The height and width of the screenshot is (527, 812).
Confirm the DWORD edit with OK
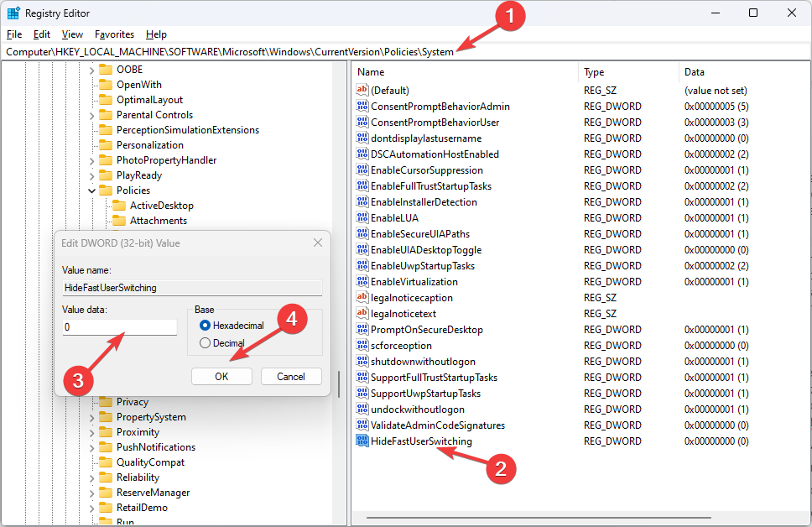(x=221, y=376)
